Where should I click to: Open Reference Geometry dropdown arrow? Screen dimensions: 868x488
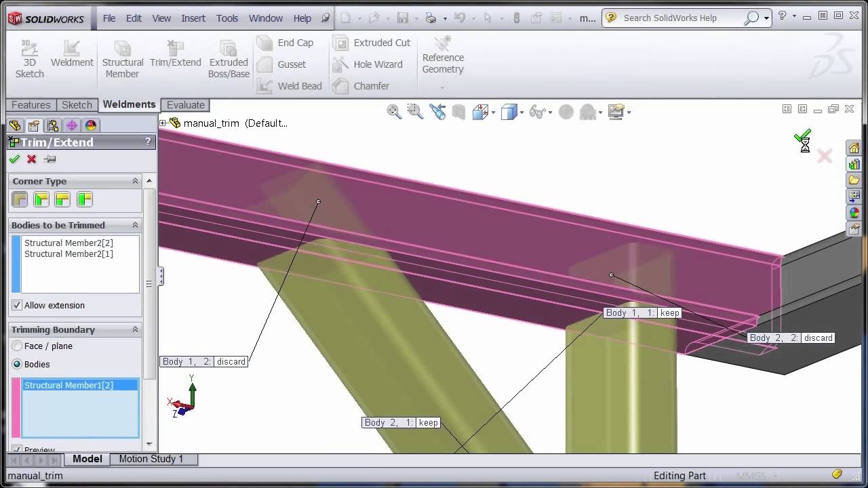tap(442, 87)
